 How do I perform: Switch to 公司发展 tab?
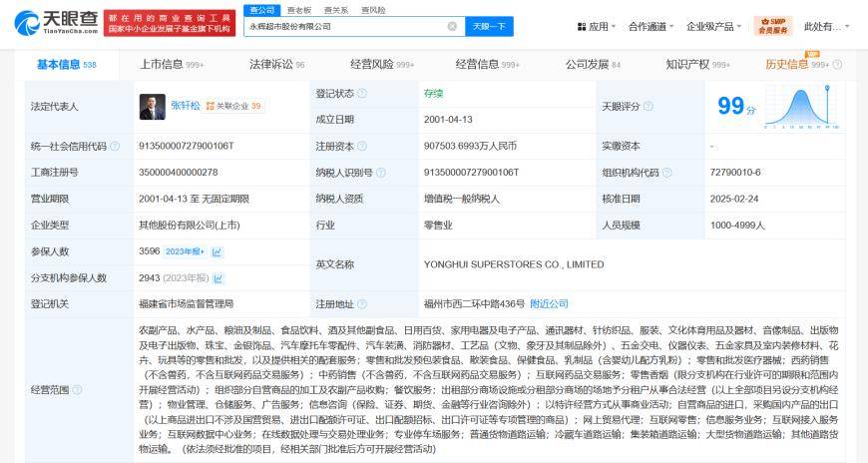point(593,64)
